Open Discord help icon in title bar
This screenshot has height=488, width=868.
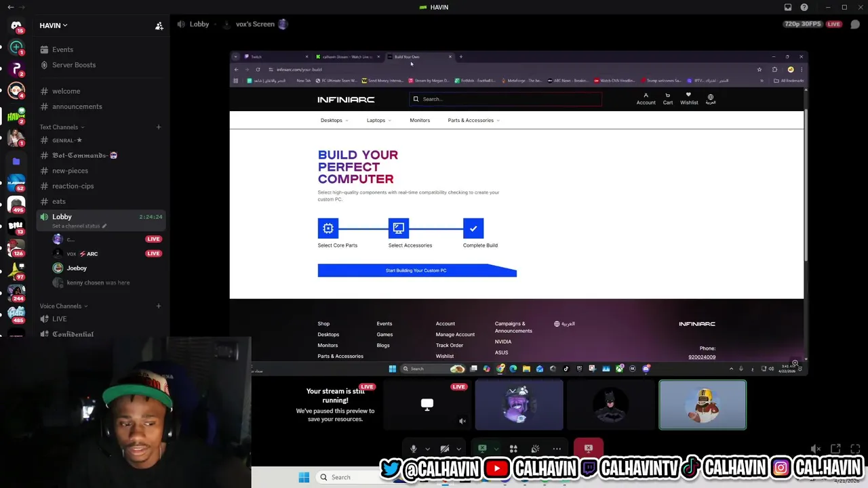point(804,7)
